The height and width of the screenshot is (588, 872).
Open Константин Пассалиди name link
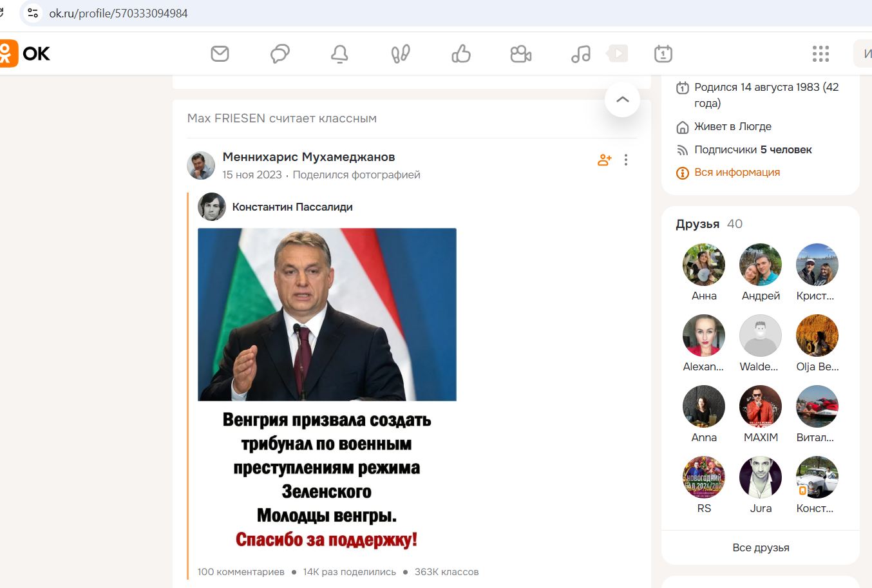(x=292, y=207)
